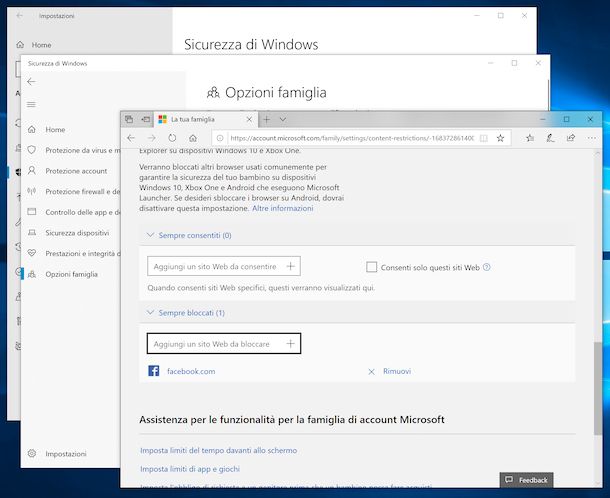The height and width of the screenshot is (498, 610).
Task: Click the Home icon in Windows Security sidebar
Action: pos(32,129)
